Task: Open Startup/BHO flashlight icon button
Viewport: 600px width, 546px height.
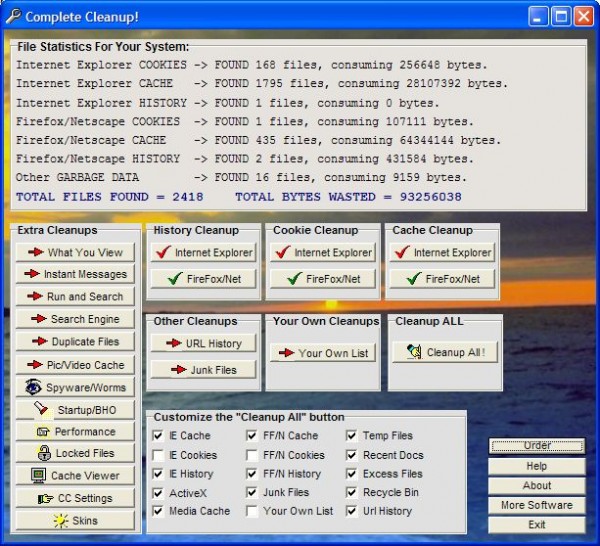Action: pos(75,409)
